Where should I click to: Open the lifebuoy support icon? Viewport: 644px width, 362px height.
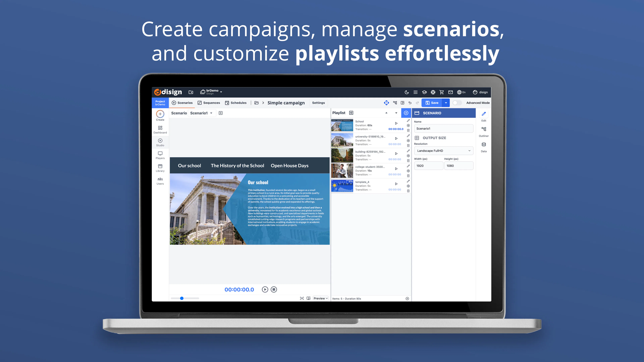[x=433, y=92]
